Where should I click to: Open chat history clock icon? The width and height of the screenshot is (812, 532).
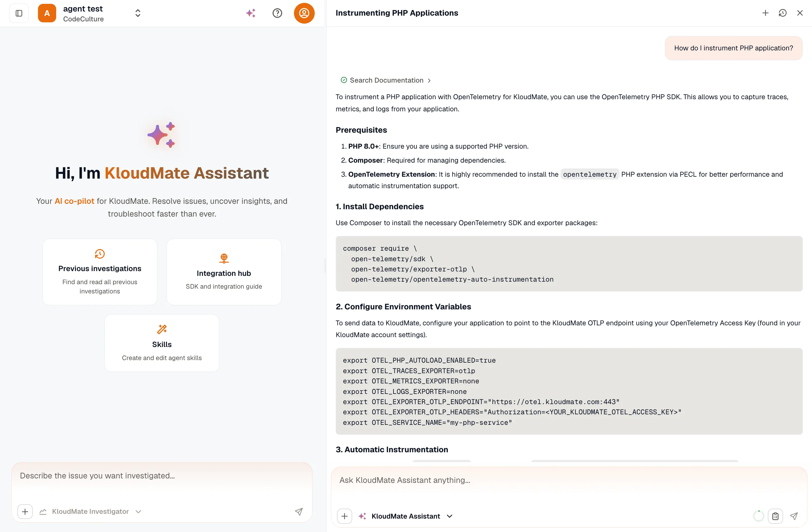click(782, 13)
